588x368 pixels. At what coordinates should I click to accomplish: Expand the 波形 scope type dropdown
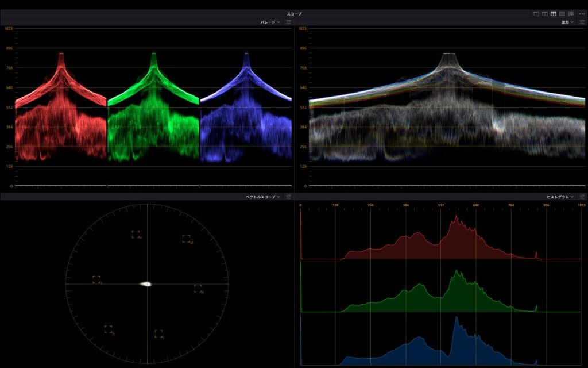[x=567, y=22]
